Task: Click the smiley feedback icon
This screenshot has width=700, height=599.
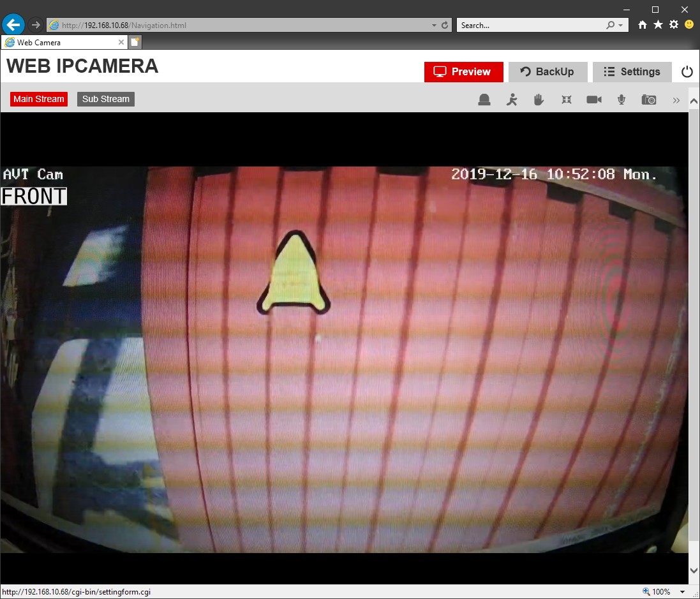Action: click(689, 25)
